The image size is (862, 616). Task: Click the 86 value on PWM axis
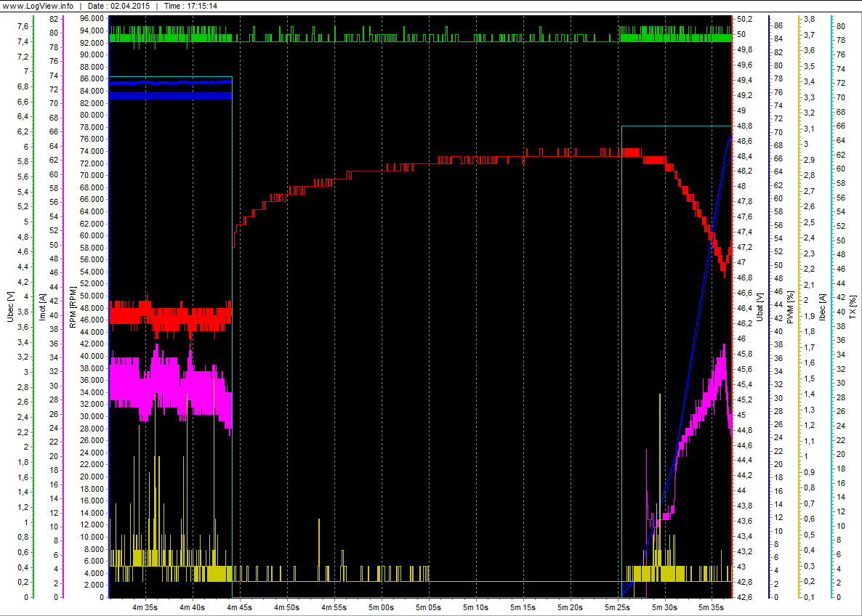point(778,25)
